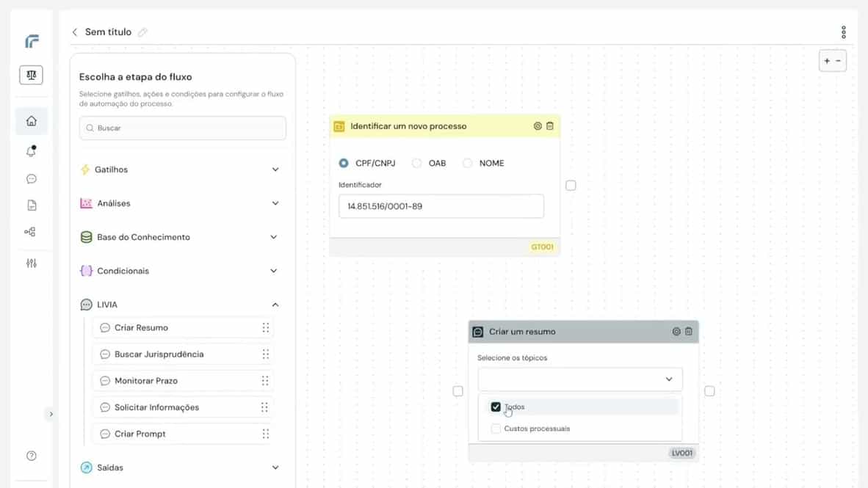
Task: Click the Base do Conhecimento database icon
Action: [87, 237]
